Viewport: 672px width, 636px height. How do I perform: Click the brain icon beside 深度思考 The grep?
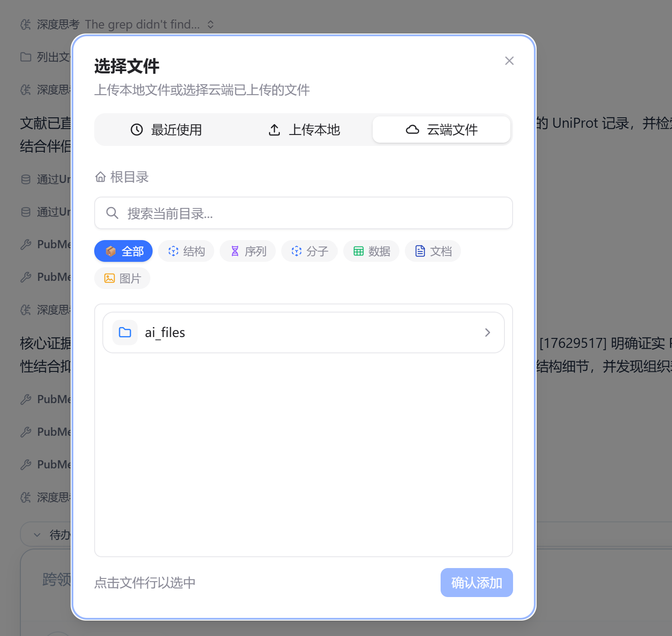[x=26, y=24]
